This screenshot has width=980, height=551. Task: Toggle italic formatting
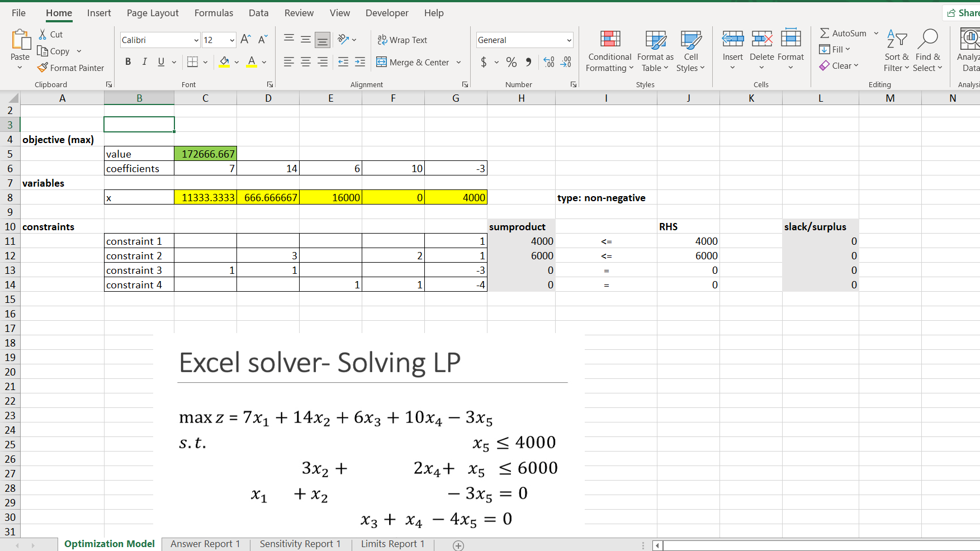tap(144, 61)
